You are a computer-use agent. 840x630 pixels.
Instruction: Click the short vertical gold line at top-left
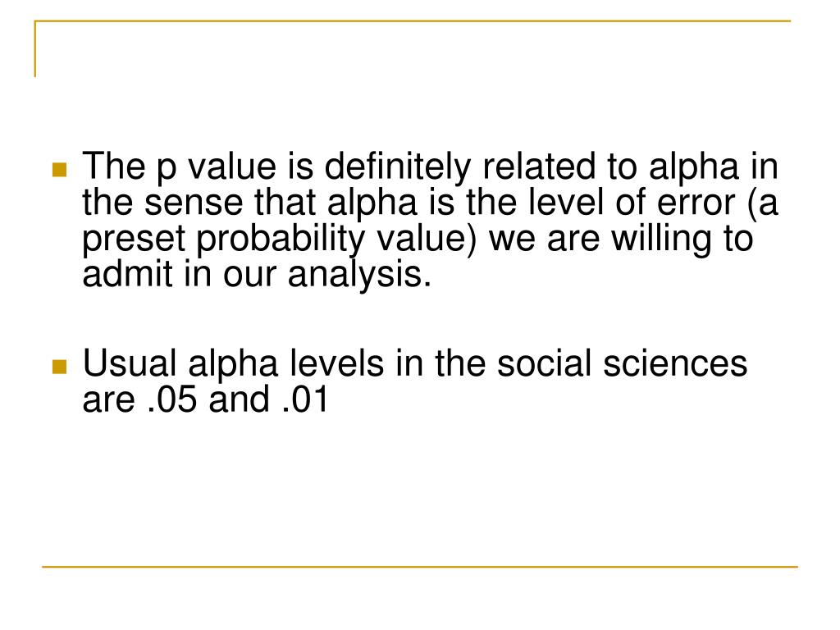pos(35,48)
